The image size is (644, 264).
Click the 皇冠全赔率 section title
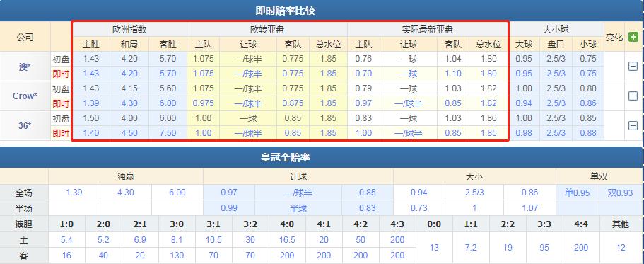pos(285,158)
